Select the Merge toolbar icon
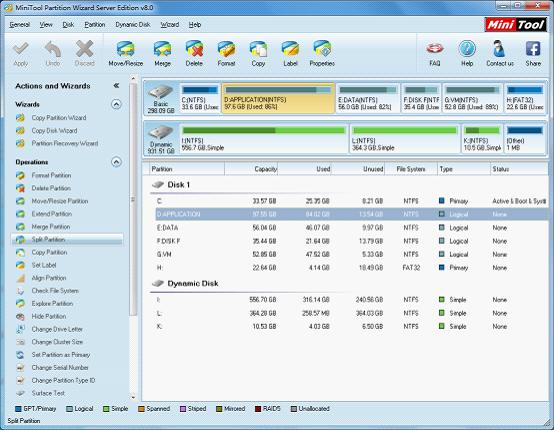This screenshot has height=430, width=554. 162,53
